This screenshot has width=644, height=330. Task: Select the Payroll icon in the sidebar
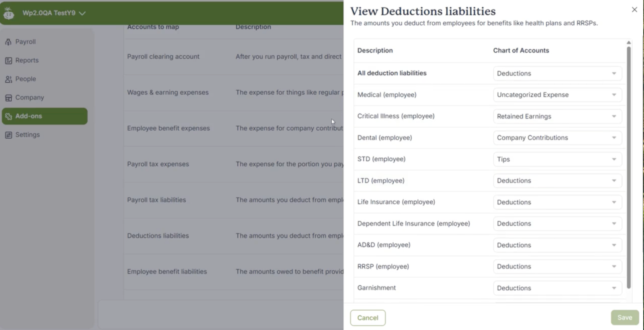[x=8, y=41]
